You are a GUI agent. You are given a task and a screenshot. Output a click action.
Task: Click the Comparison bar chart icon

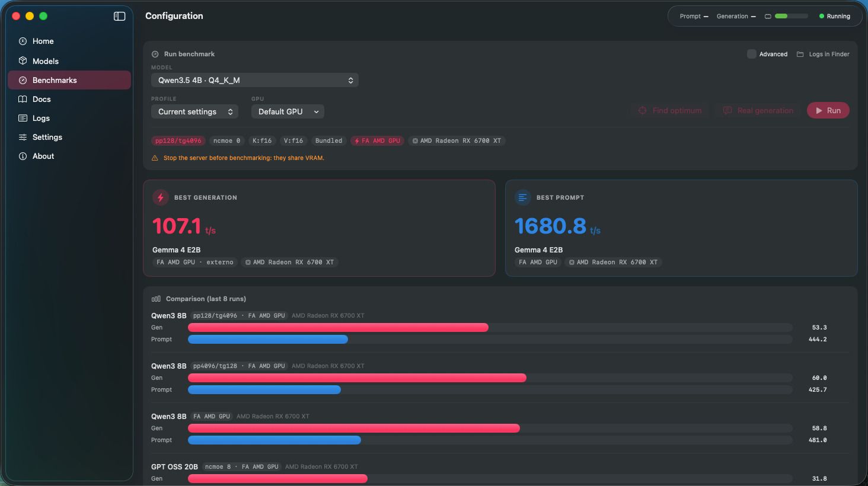pos(156,299)
